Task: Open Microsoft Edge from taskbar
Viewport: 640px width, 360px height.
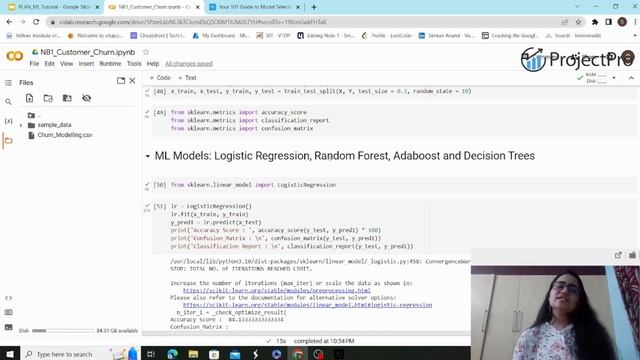Action: 172,354
